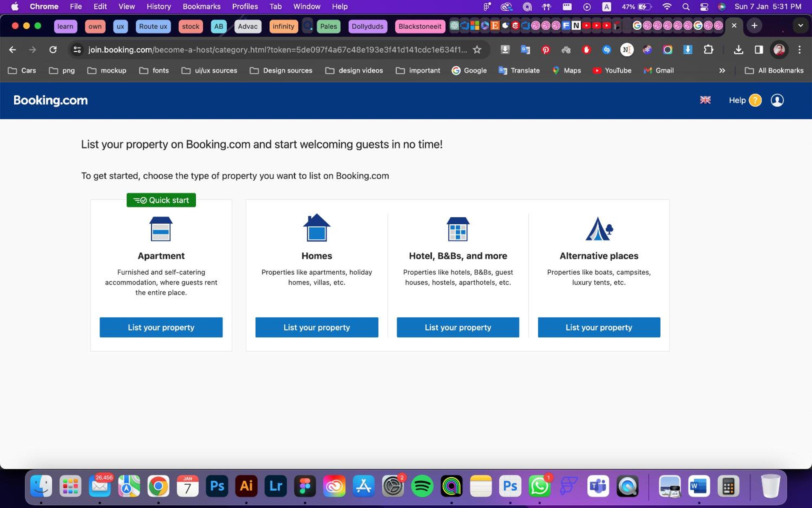
Task: View site information in the address bar
Action: [x=77, y=50]
